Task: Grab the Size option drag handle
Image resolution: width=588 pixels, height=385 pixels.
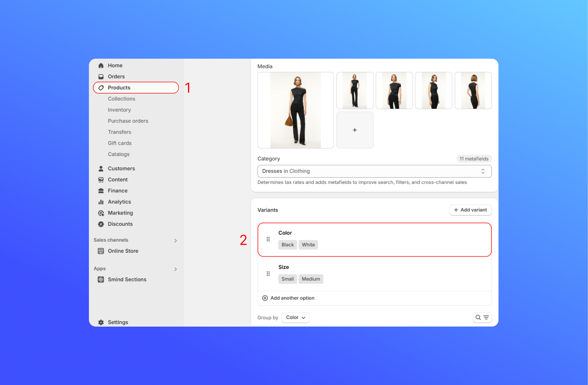Action: [x=268, y=274]
